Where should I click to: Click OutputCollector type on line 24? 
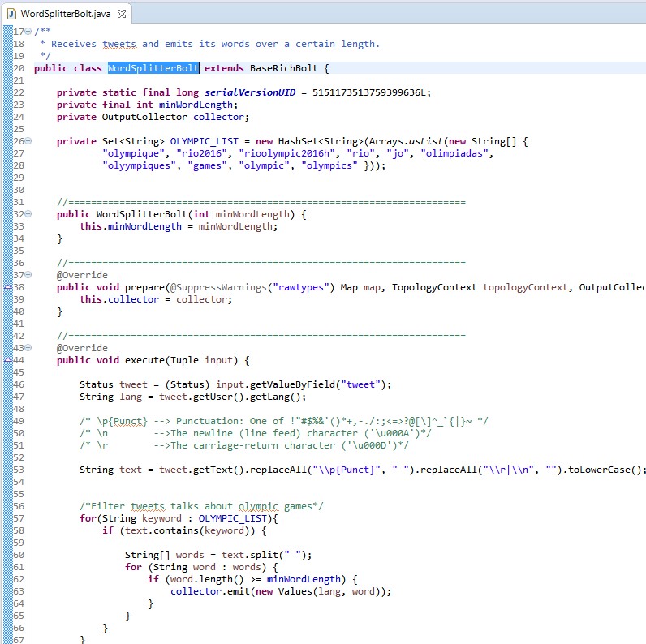[x=144, y=117]
